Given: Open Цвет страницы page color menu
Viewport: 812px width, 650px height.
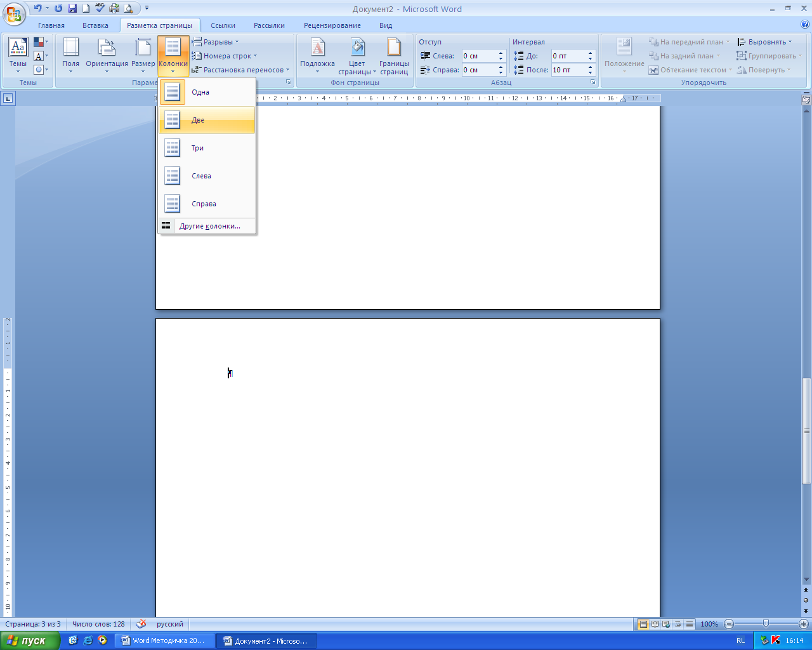Looking at the screenshot, I should [357, 55].
